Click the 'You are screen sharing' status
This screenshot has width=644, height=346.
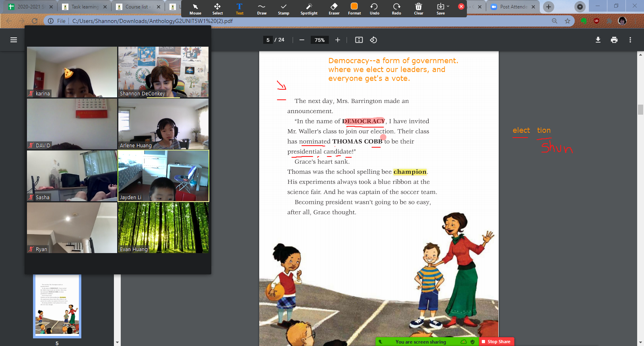(421, 342)
